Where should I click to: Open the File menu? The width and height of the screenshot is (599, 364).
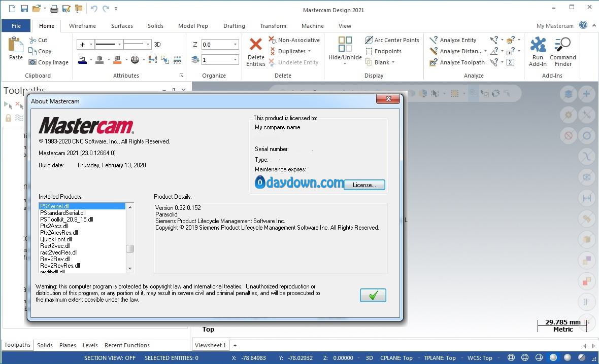pos(16,25)
